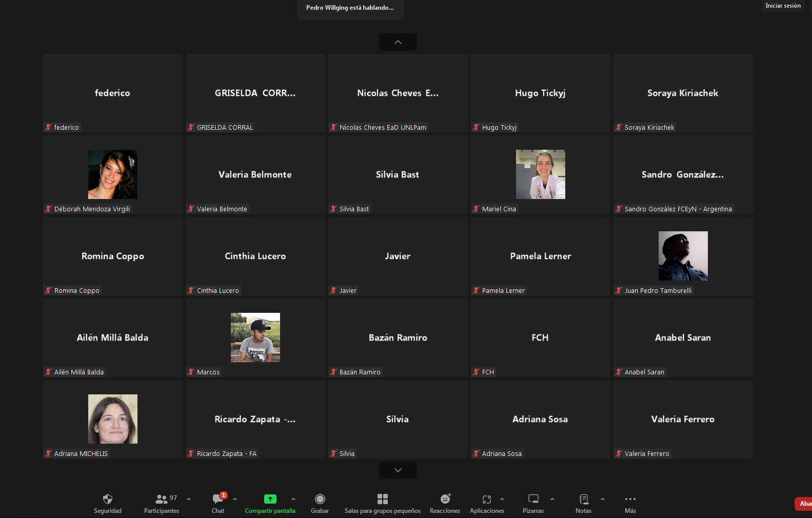This screenshot has width=812, height=518.
Task: Select Mariel Cina's video thumbnail
Action: (541, 174)
